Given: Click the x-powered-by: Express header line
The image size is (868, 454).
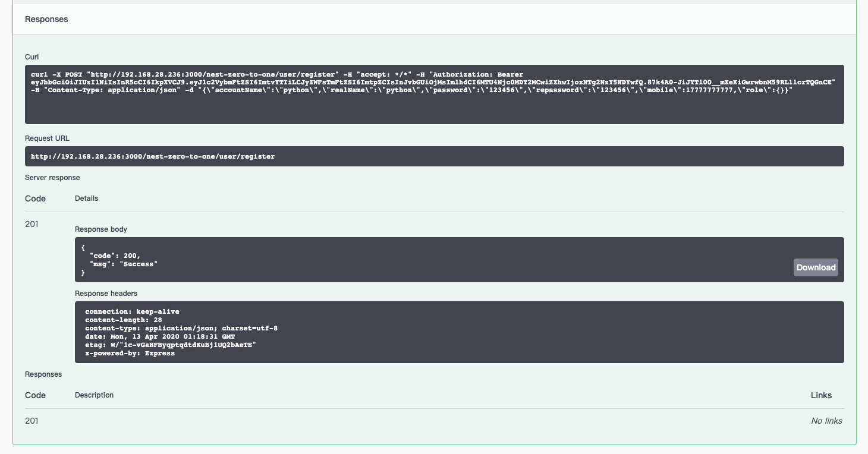Looking at the screenshot, I should click(x=130, y=353).
